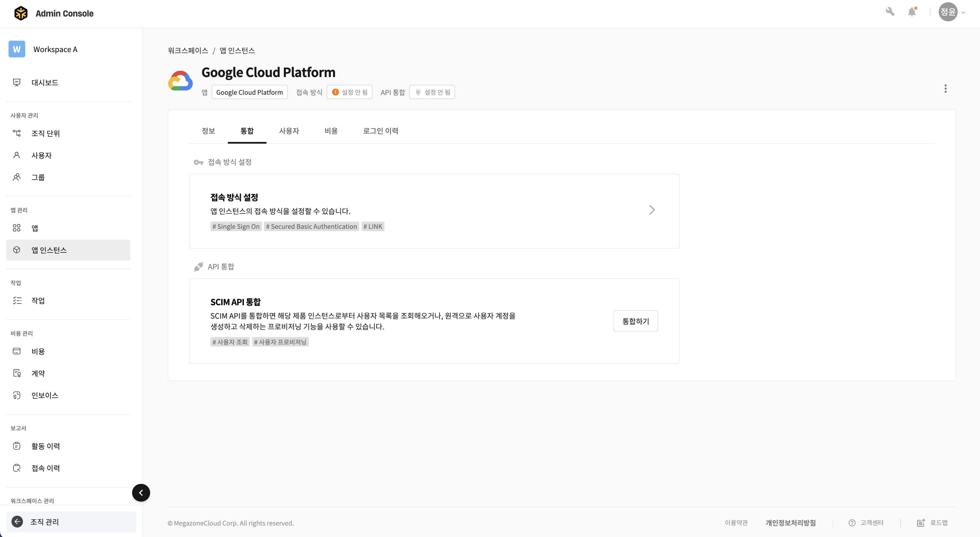Open 인보이스 in the sidebar

pos(68,395)
